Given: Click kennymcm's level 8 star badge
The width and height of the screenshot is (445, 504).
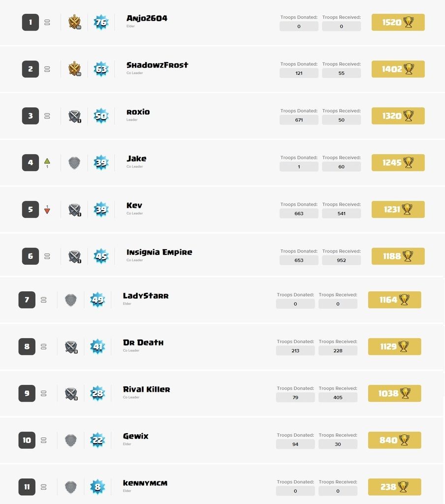Looking at the screenshot, I should (97, 487).
